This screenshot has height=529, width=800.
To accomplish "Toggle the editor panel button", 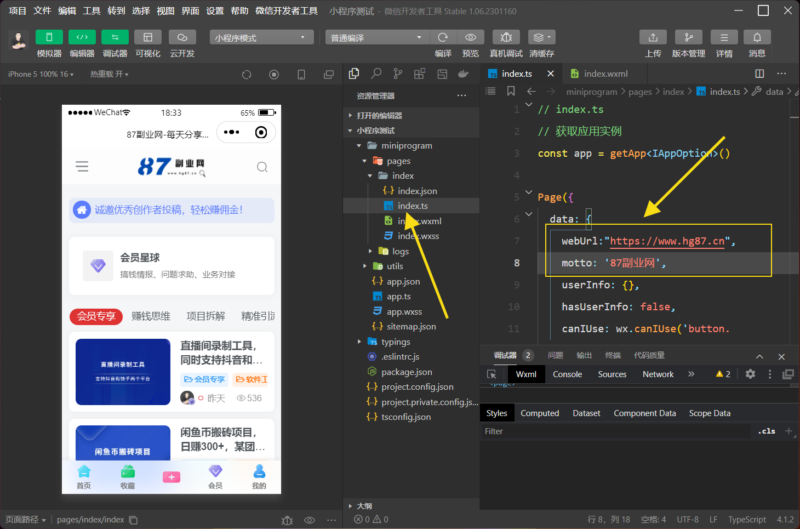I will tap(82, 37).
